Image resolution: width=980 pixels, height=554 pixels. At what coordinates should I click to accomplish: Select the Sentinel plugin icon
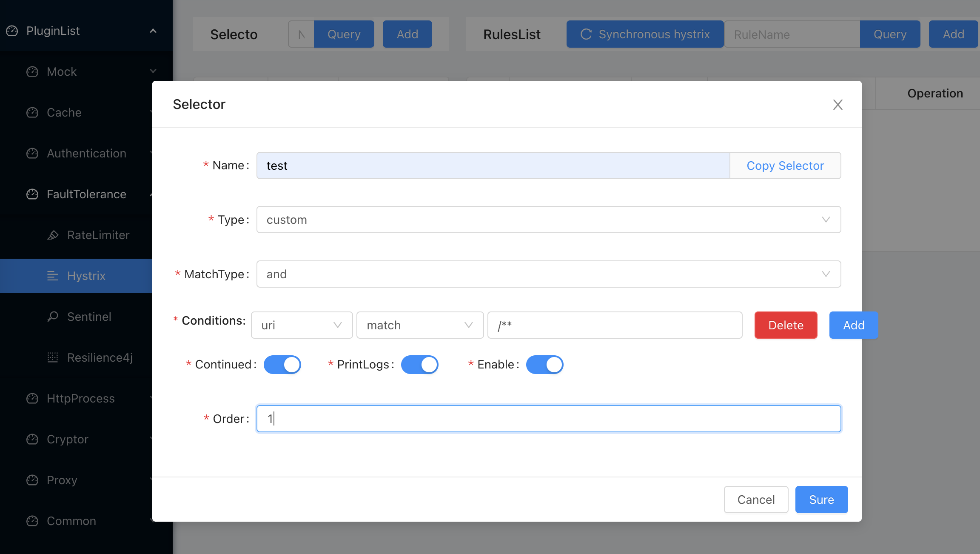(x=53, y=317)
